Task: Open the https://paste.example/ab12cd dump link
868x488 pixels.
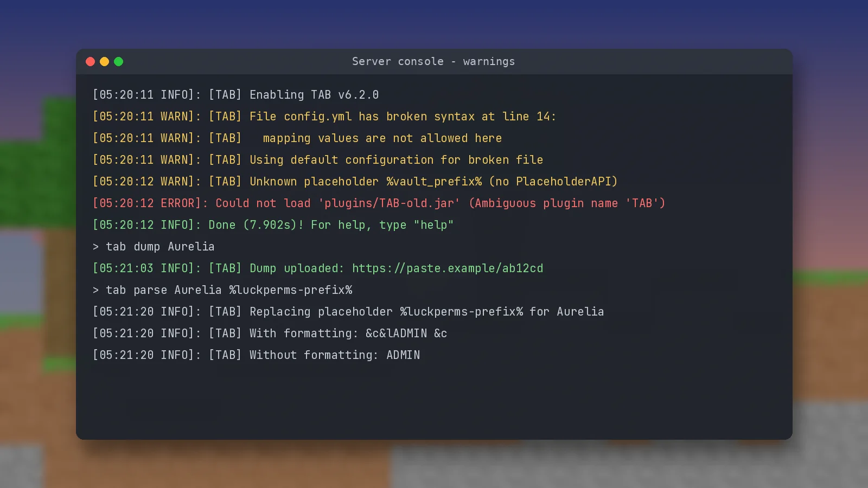Action: click(448, 268)
